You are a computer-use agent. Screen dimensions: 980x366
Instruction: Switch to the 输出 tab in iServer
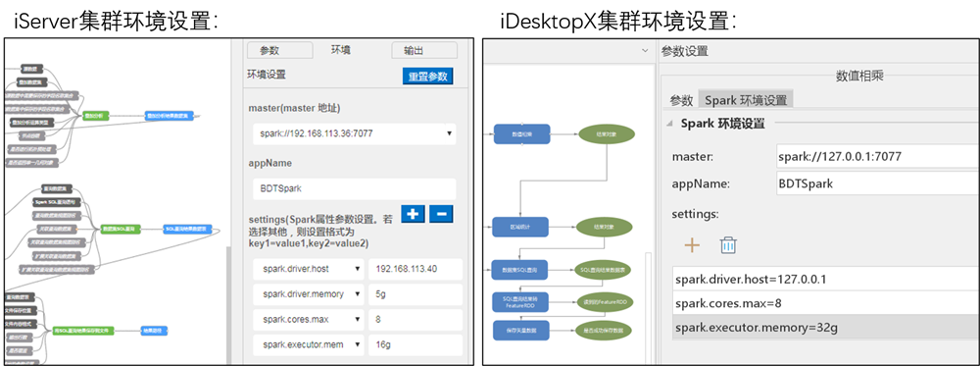[425, 51]
